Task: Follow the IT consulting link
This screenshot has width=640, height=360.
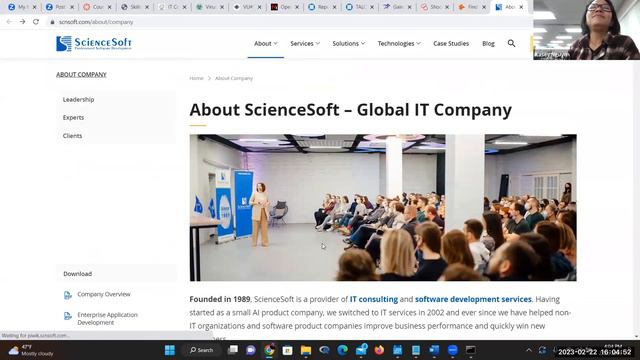Action: coord(374,299)
